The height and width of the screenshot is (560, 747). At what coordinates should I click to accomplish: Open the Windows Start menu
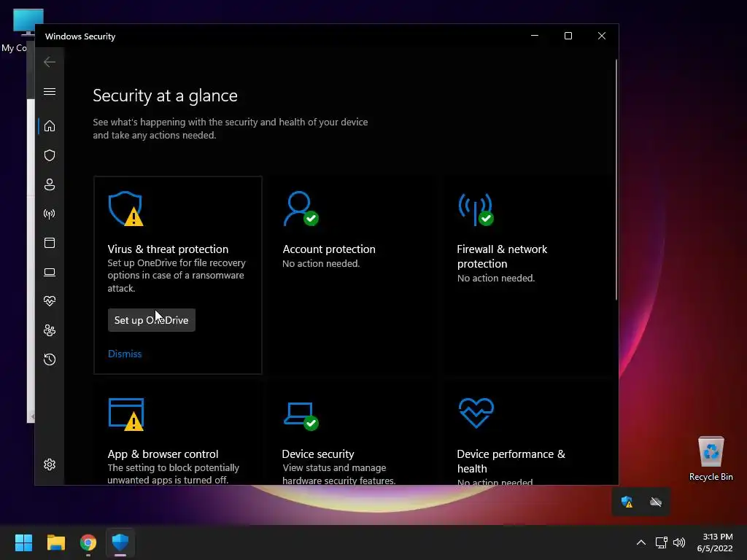[23, 542]
